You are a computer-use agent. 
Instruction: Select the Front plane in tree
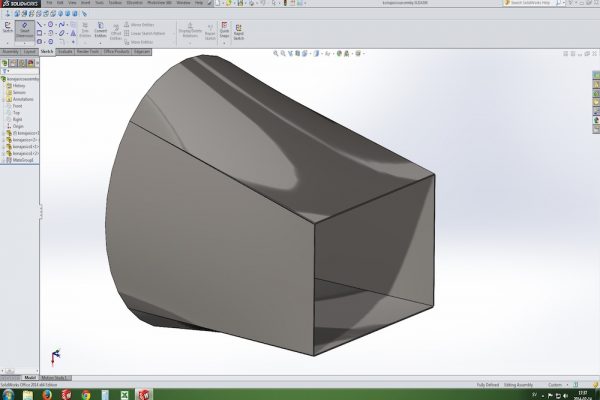pyautogui.click(x=19, y=105)
